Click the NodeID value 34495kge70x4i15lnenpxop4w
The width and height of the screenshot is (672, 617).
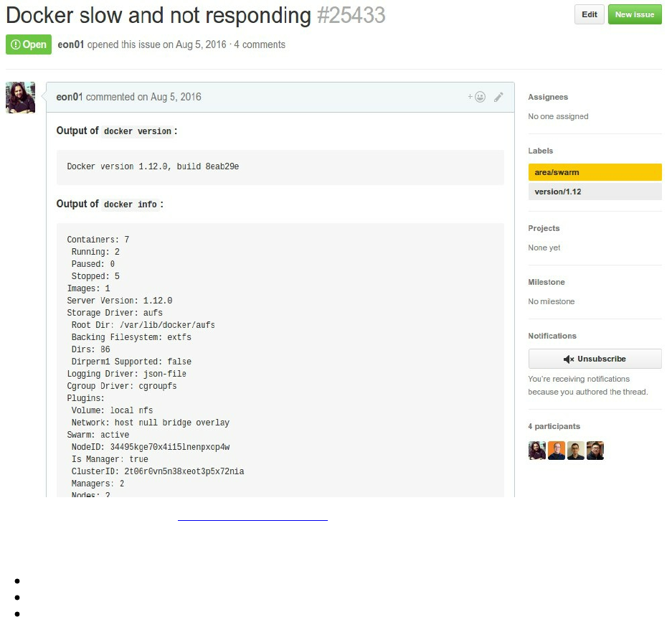click(x=170, y=447)
